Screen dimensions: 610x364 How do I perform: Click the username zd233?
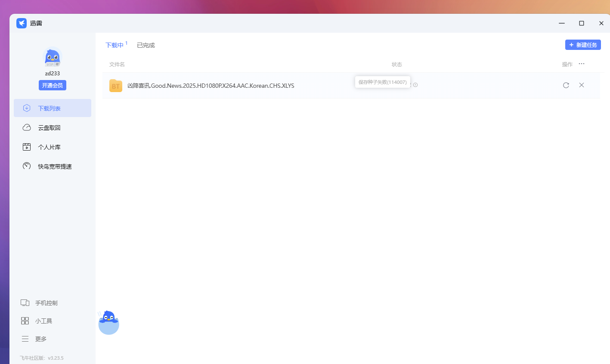(x=53, y=74)
